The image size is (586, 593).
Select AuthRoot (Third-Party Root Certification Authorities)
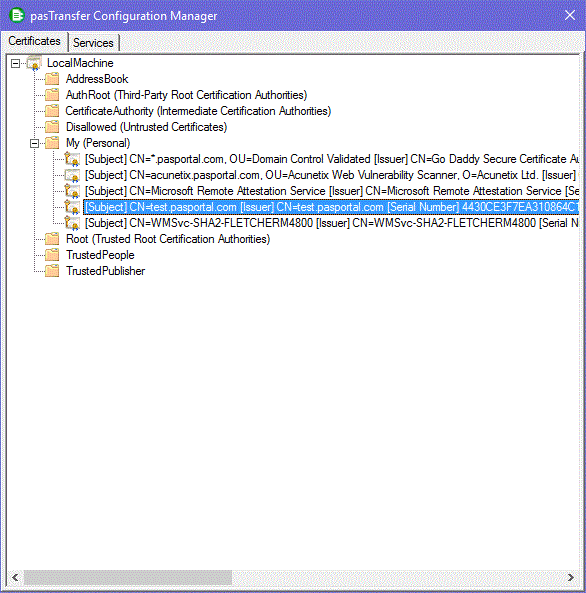click(187, 95)
